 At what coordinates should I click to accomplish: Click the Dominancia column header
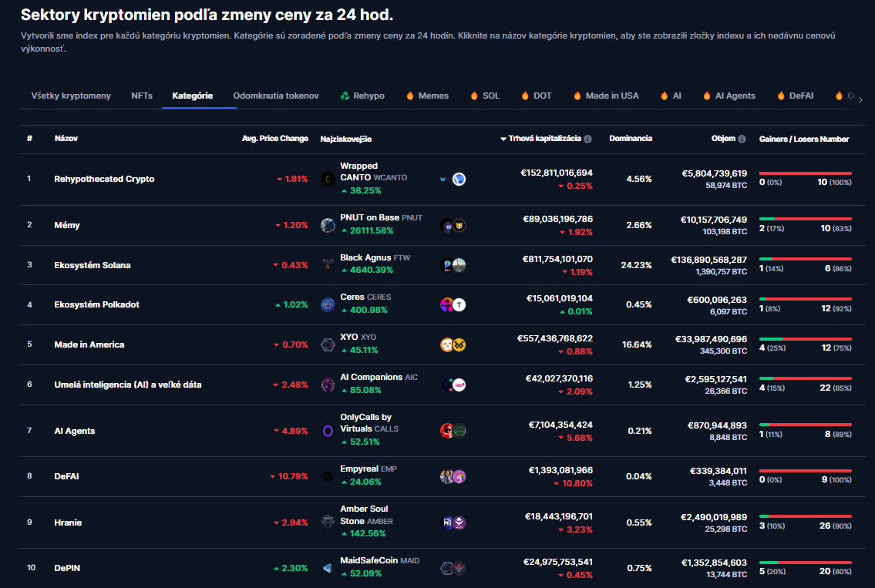630,139
